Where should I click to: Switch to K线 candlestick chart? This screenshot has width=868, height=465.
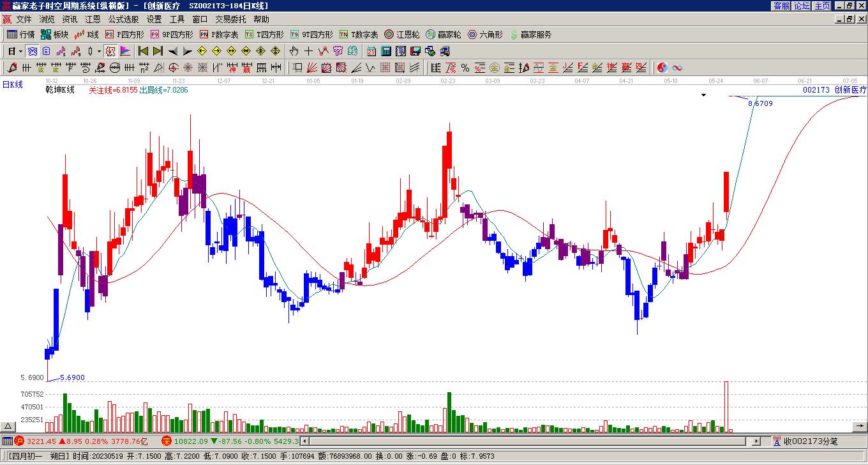coord(86,34)
